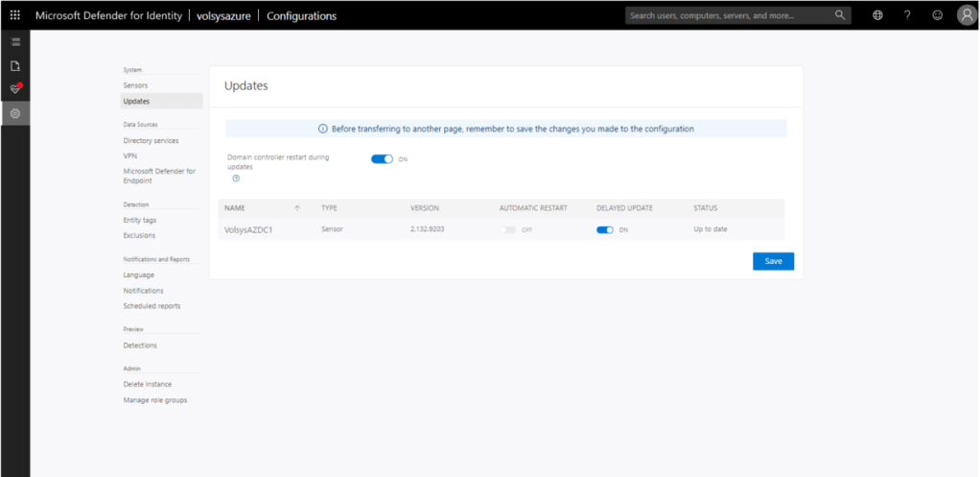
Task: Open Sensors in the System menu
Action: [x=135, y=85]
